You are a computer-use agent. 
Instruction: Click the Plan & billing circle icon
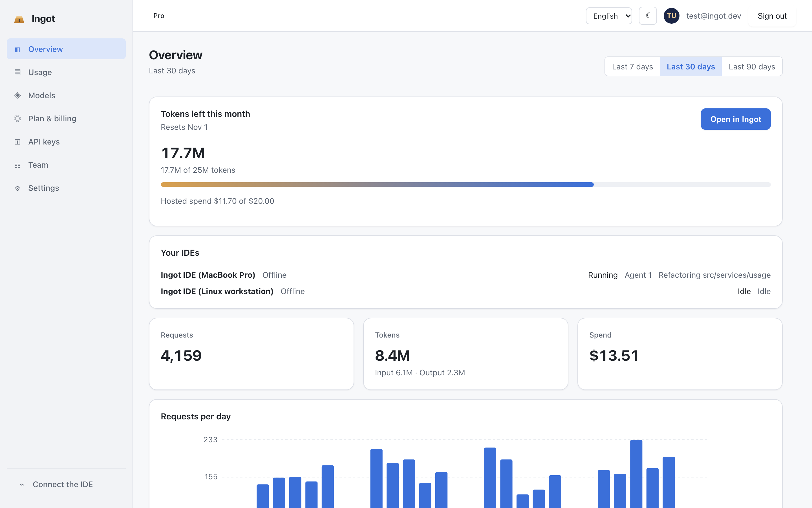(17, 119)
